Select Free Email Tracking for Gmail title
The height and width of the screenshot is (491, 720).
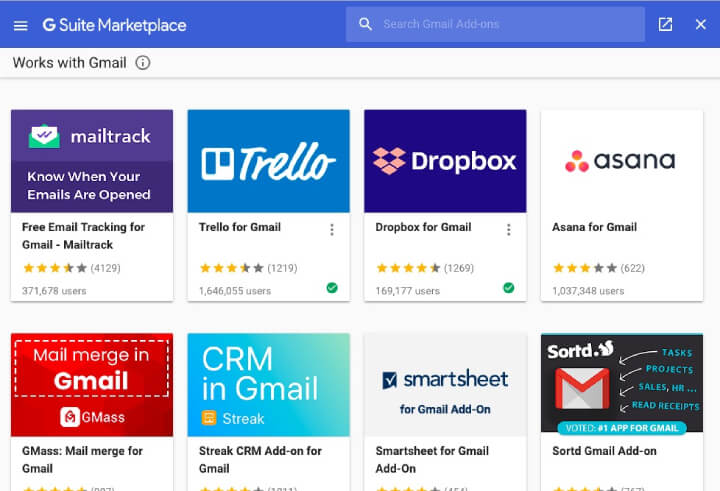click(x=84, y=236)
